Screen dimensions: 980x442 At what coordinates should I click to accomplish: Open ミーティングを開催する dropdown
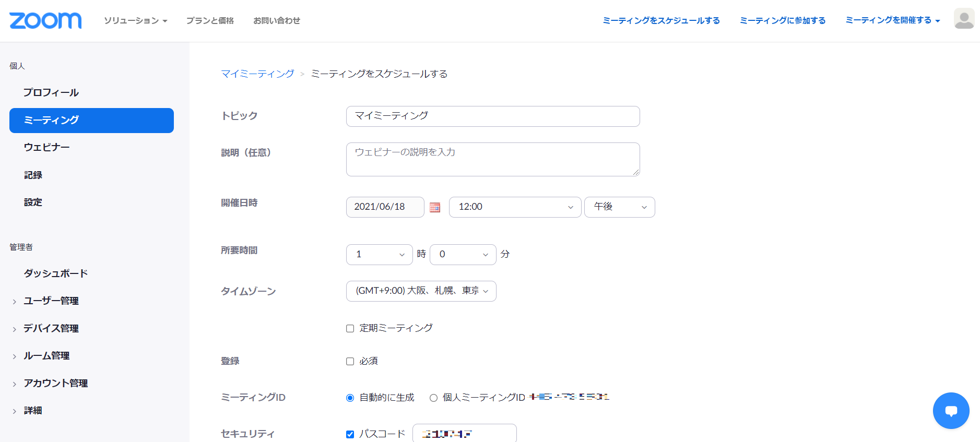(x=892, y=20)
